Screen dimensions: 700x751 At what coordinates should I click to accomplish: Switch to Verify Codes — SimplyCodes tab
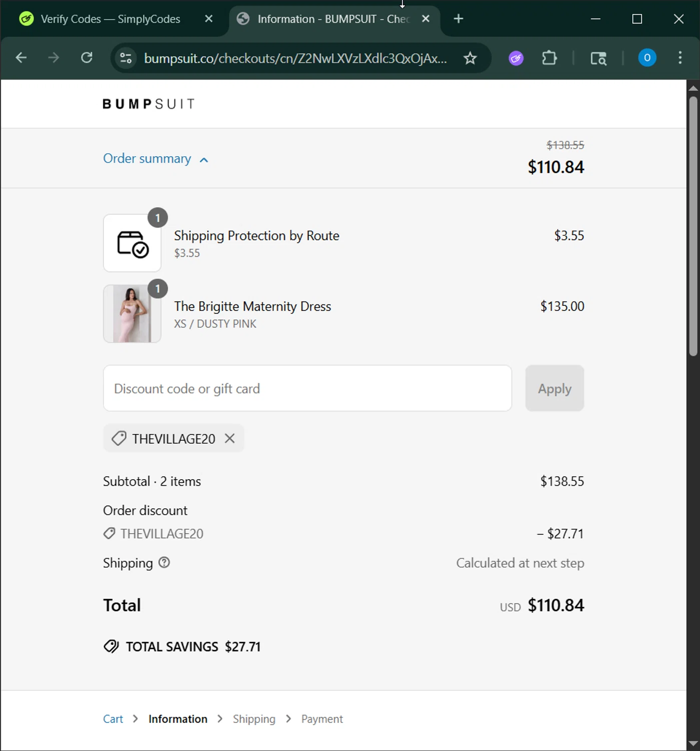[x=110, y=19]
